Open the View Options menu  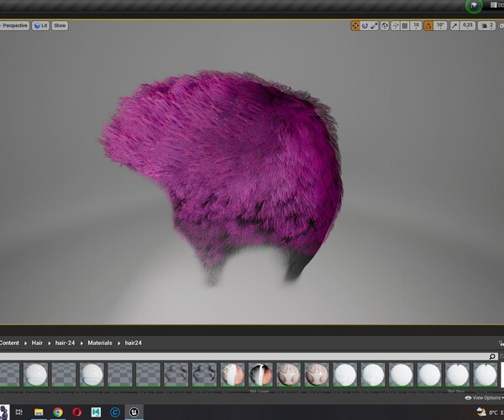pyautogui.click(x=484, y=398)
